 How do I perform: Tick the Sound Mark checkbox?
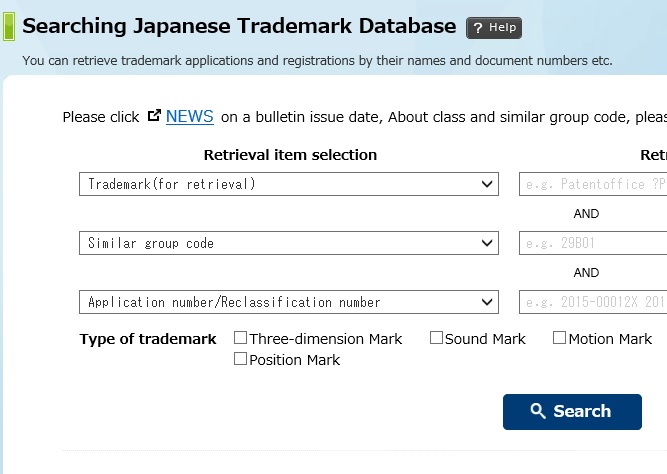tap(436, 338)
